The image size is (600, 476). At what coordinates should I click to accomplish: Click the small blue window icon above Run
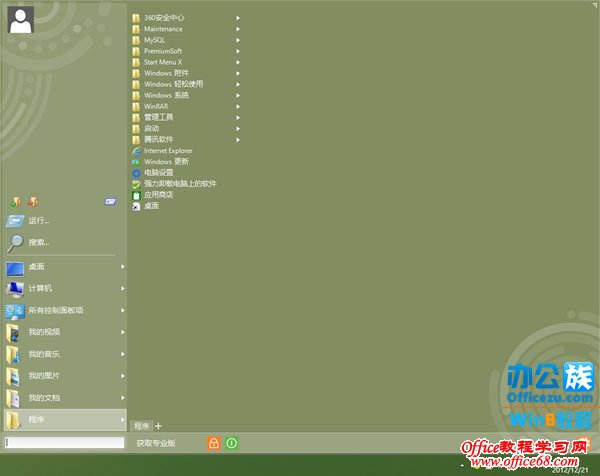110,201
